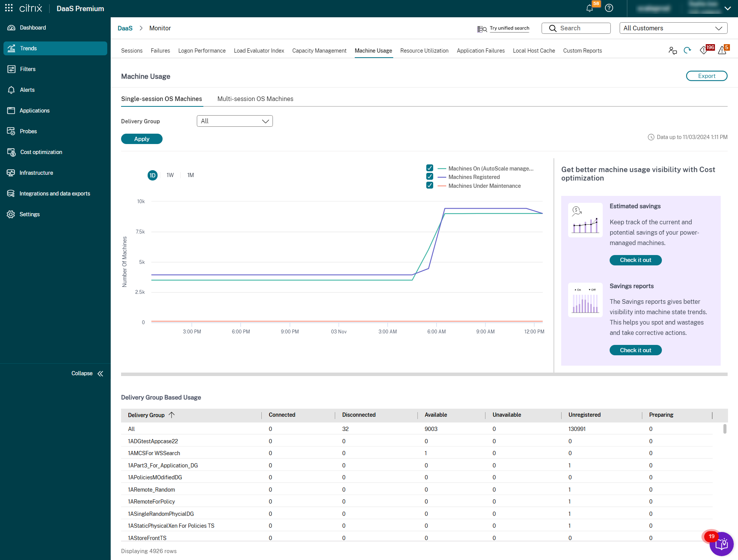Click the refresh data icon

click(687, 50)
